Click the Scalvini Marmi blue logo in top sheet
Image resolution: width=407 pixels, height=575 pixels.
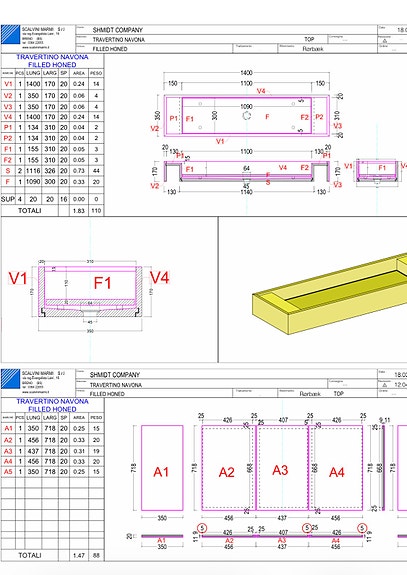point(10,35)
